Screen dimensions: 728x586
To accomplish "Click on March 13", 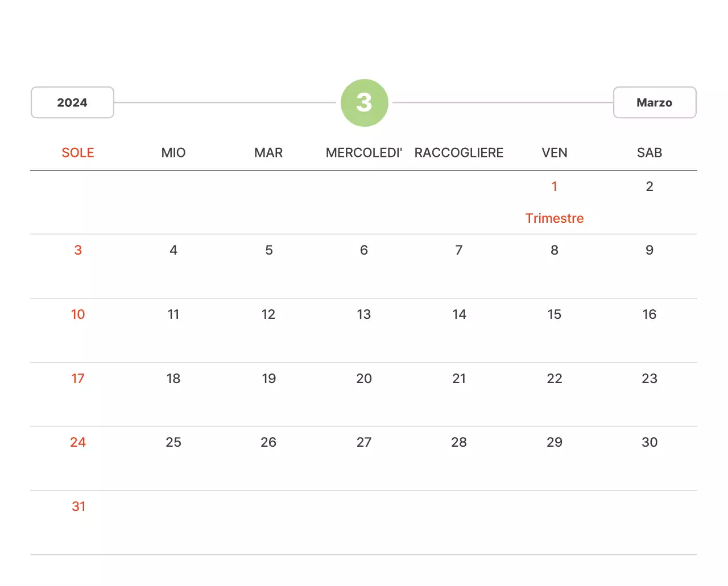I will [363, 314].
